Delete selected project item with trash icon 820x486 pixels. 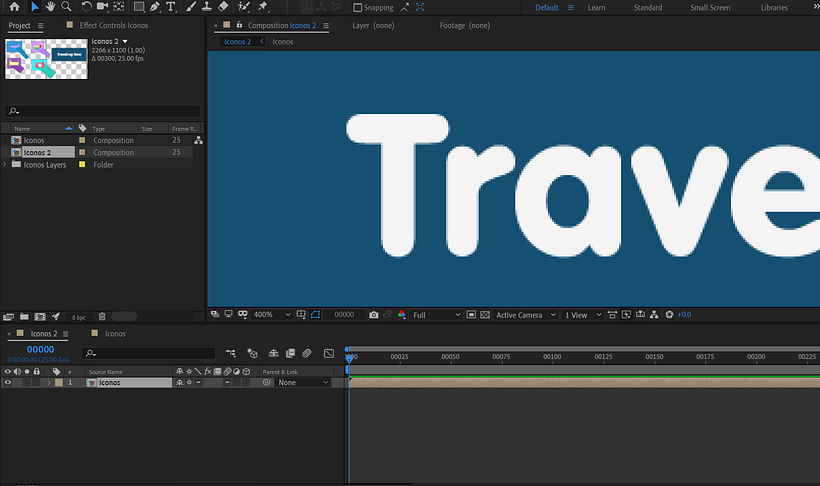coord(102,316)
